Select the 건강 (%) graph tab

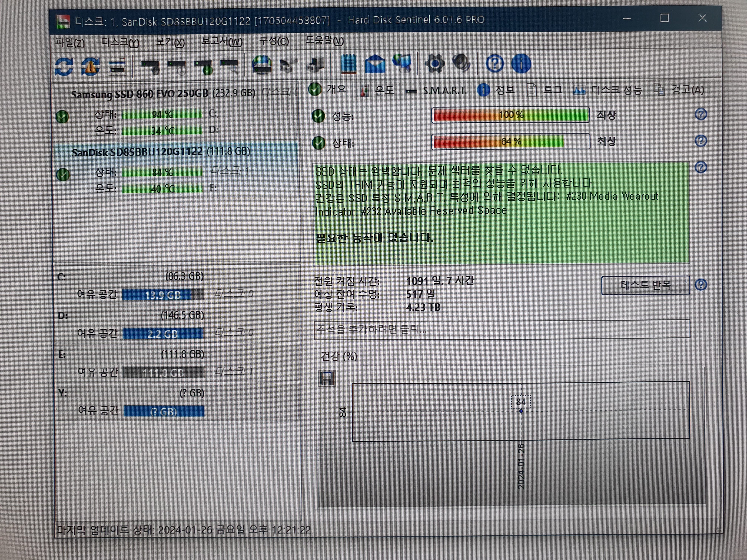[339, 356]
